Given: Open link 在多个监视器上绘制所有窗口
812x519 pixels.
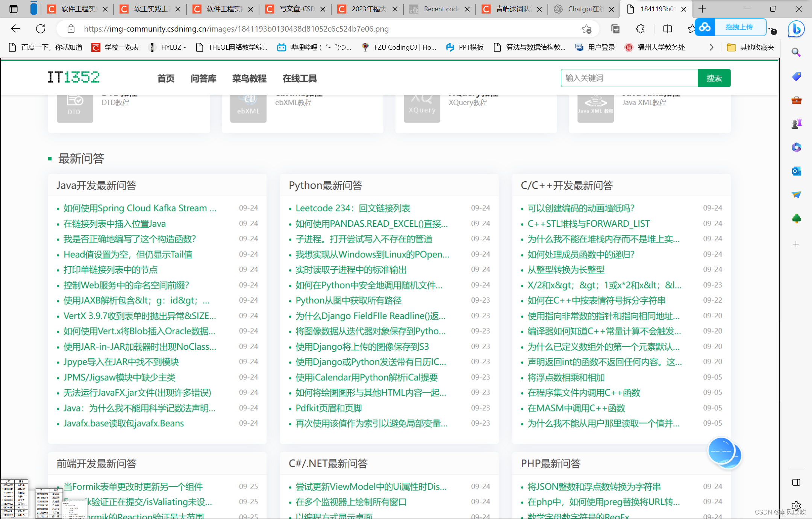Looking at the screenshot, I should coord(351,502).
